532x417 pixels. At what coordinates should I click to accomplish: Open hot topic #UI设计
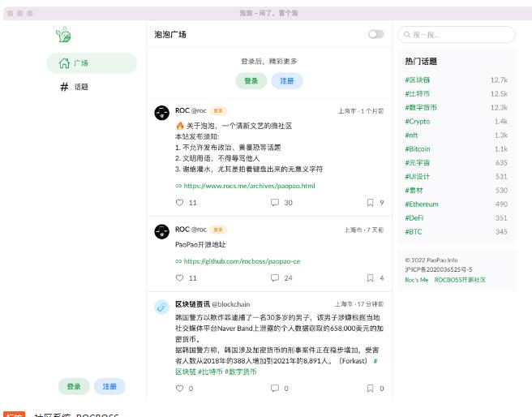pyautogui.click(x=418, y=176)
